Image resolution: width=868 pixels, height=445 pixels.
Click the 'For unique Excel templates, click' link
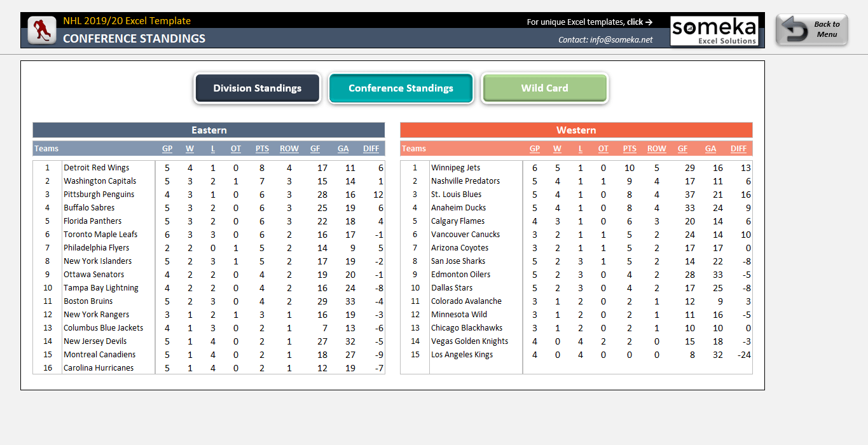point(589,22)
